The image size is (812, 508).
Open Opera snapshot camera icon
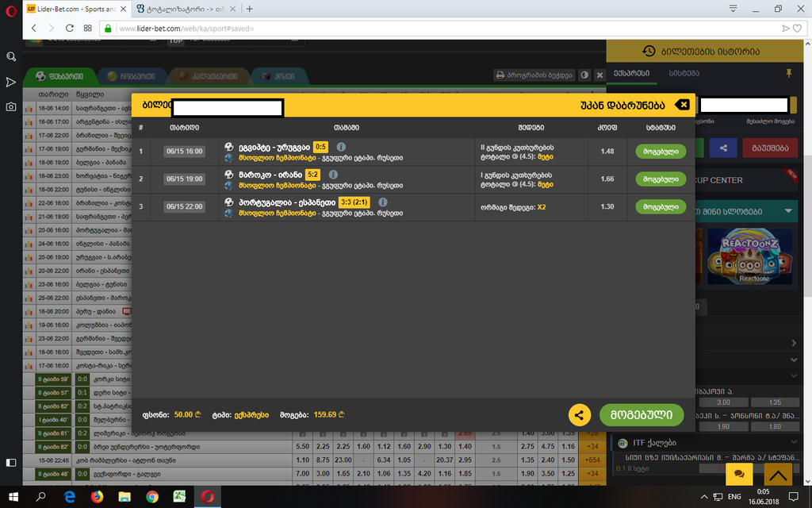click(x=11, y=107)
